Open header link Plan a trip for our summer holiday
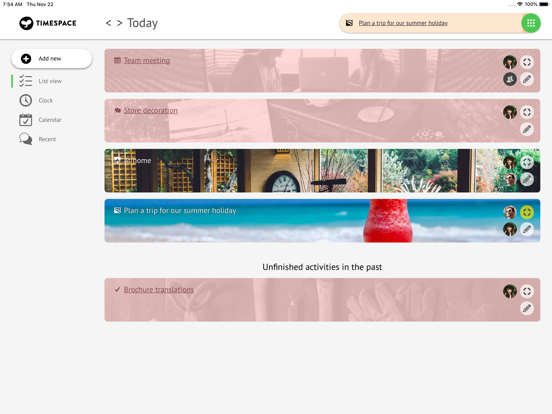This screenshot has height=414, width=552. coord(403,23)
